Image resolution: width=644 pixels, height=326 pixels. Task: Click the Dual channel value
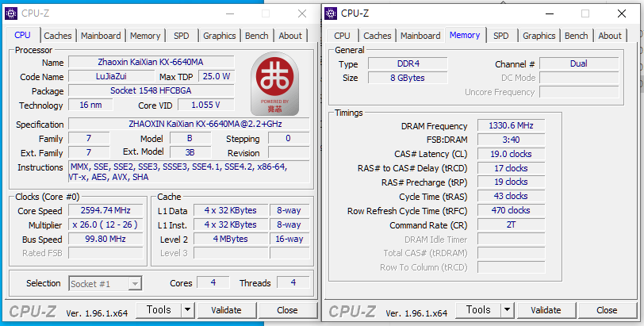pos(579,63)
